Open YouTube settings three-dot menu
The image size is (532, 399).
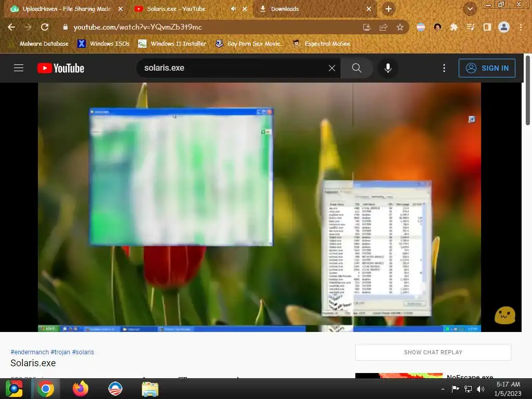point(444,68)
